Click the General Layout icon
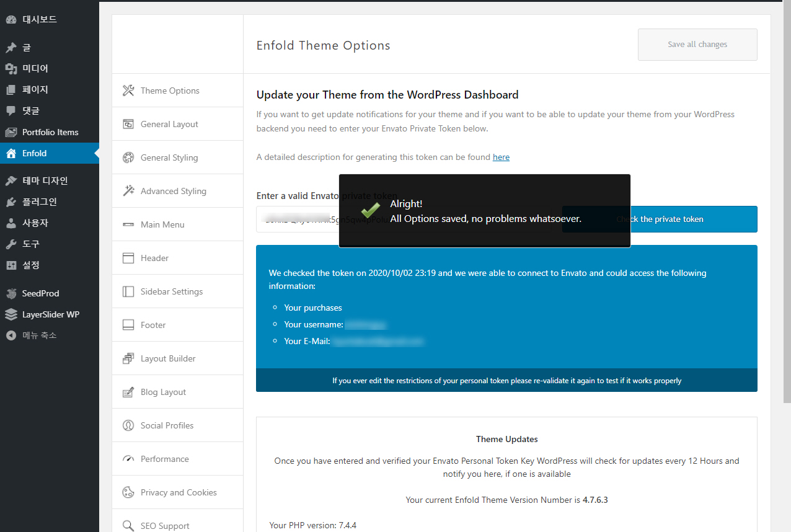This screenshot has height=532, width=791. (128, 124)
